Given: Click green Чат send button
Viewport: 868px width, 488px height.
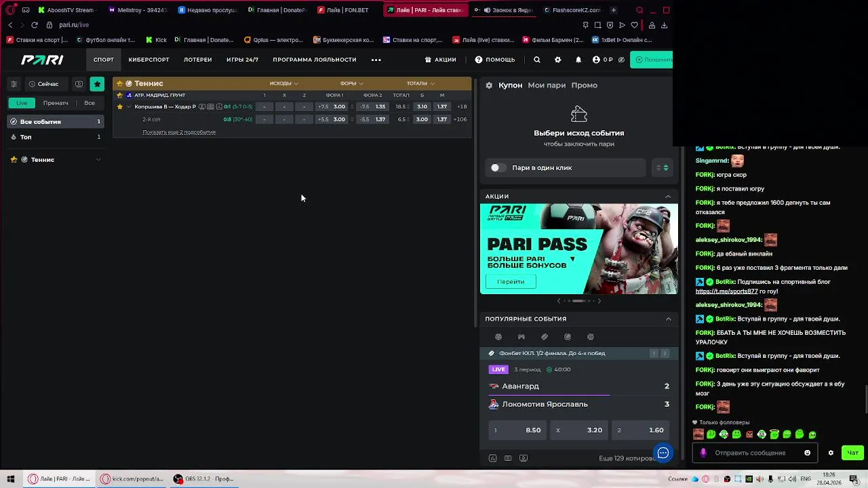Looking at the screenshot, I should click(x=852, y=453).
